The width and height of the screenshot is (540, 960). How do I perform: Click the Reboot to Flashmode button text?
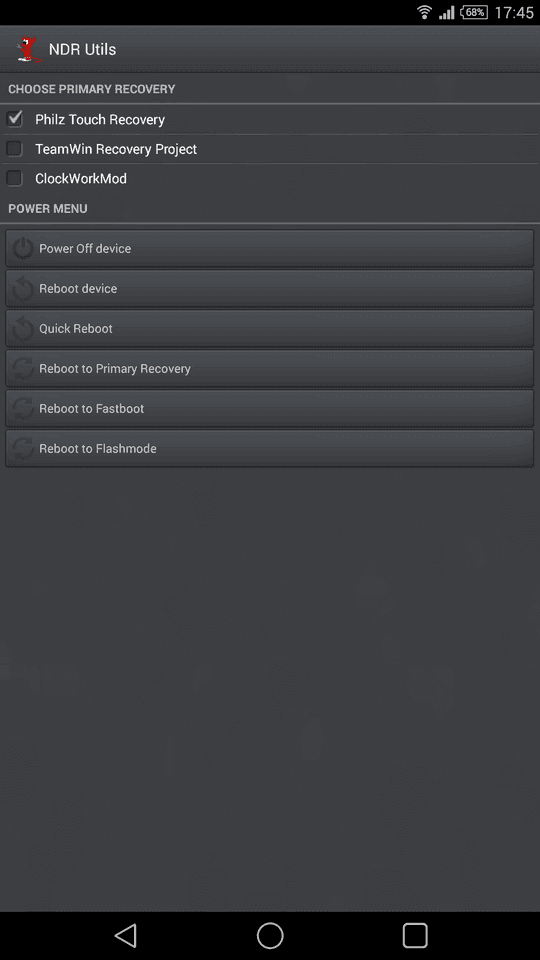98,449
